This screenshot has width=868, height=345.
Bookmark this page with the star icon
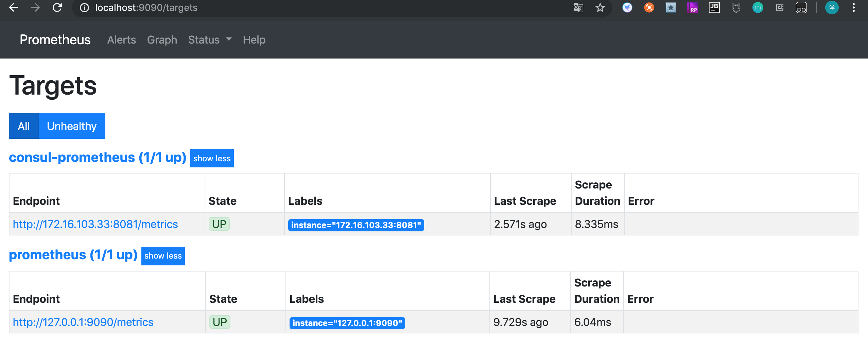click(x=600, y=7)
